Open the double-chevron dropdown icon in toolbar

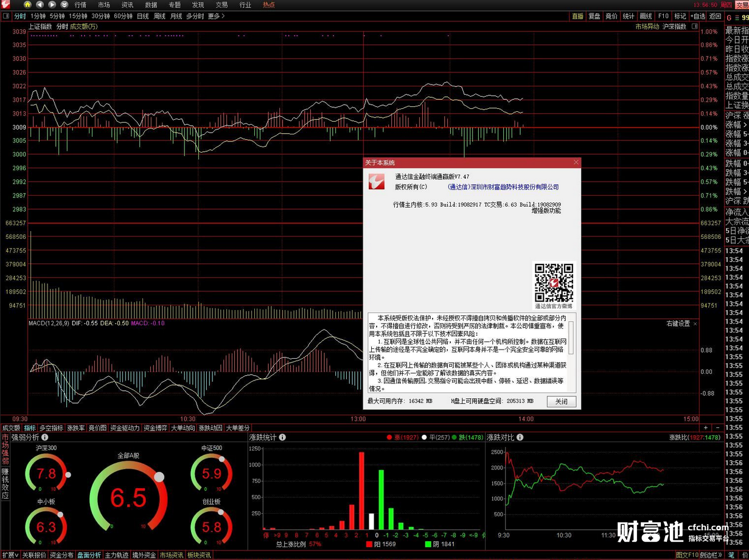coord(64,4)
